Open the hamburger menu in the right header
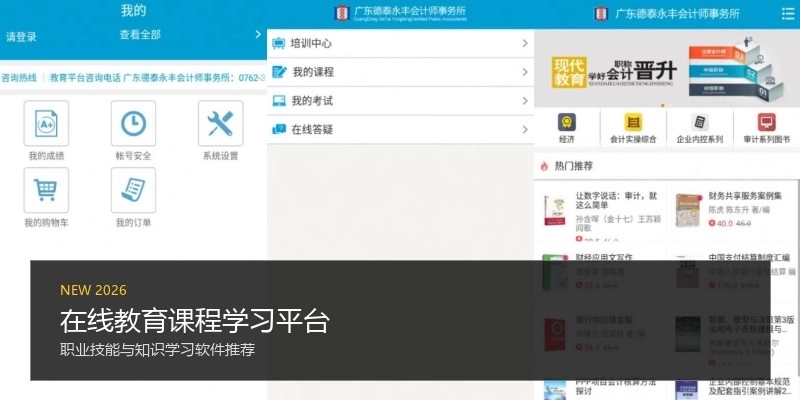This screenshot has height=400, width=800. (x=788, y=14)
